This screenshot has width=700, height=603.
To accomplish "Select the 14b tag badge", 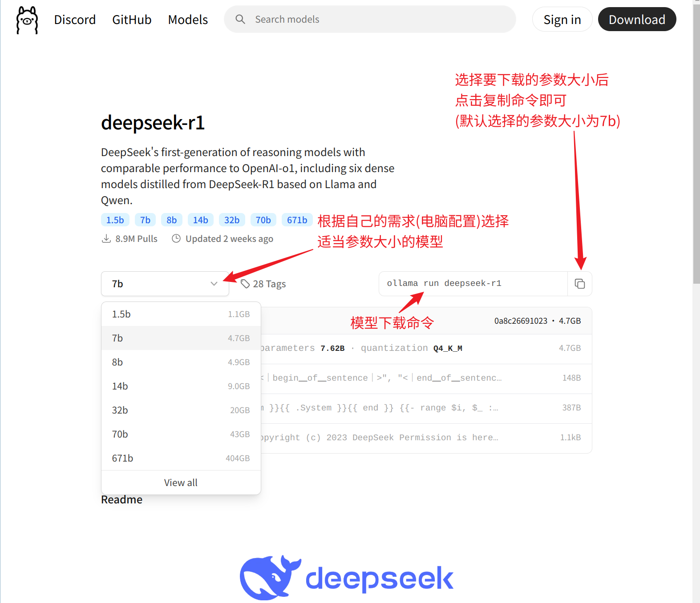I will (x=200, y=220).
